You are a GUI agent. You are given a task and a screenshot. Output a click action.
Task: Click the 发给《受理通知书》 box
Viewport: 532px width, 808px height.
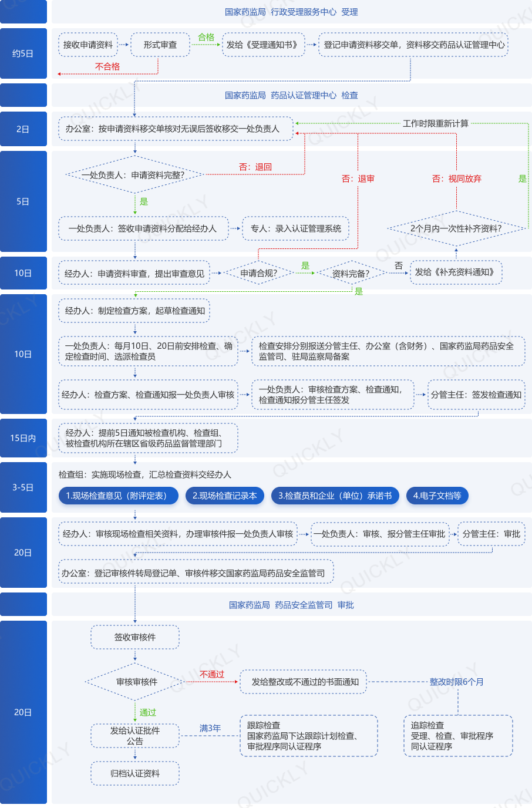click(x=264, y=45)
